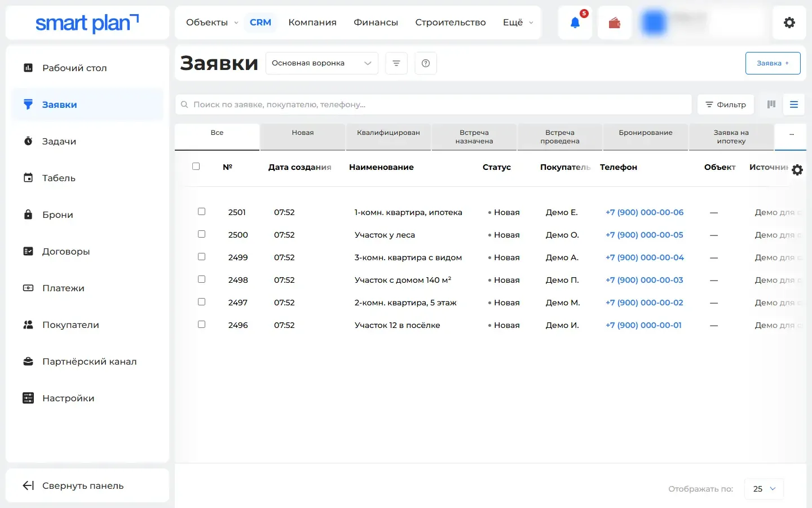Check the box for request 2501

201,212
